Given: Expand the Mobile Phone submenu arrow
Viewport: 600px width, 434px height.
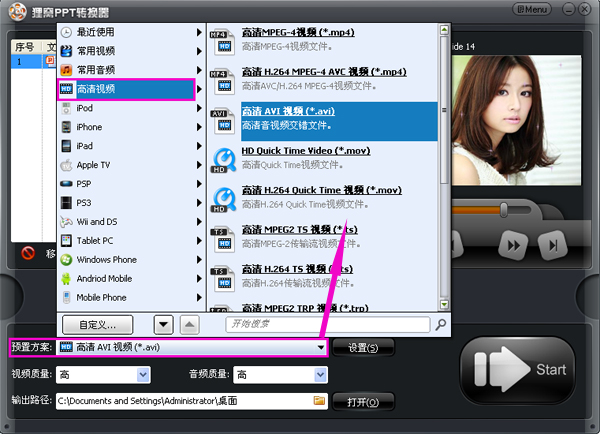Looking at the screenshot, I should click(x=199, y=297).
